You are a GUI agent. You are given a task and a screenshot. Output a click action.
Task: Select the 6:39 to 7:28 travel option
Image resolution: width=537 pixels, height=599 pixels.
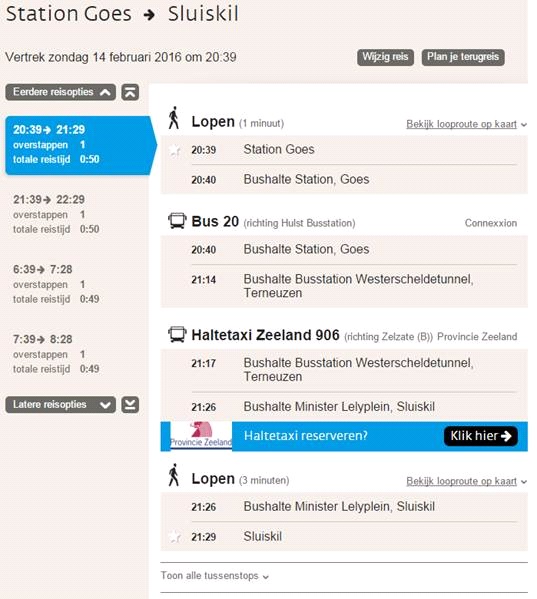(56, 284)
